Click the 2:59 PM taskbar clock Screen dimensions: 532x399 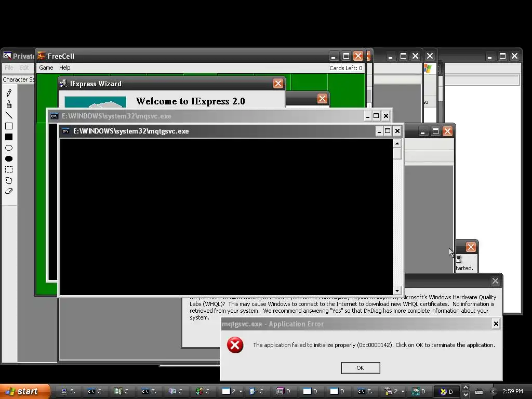513,391
